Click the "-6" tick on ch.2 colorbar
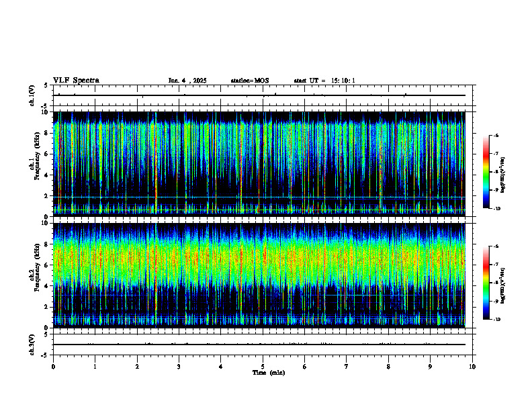532x411 pixels. pyautogui.click(x=496, y=246)
